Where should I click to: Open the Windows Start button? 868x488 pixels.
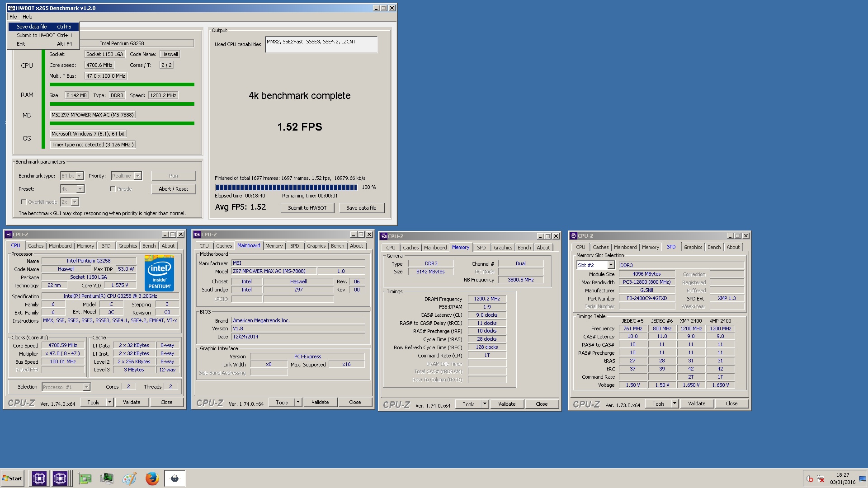click(x=13, y=478)
